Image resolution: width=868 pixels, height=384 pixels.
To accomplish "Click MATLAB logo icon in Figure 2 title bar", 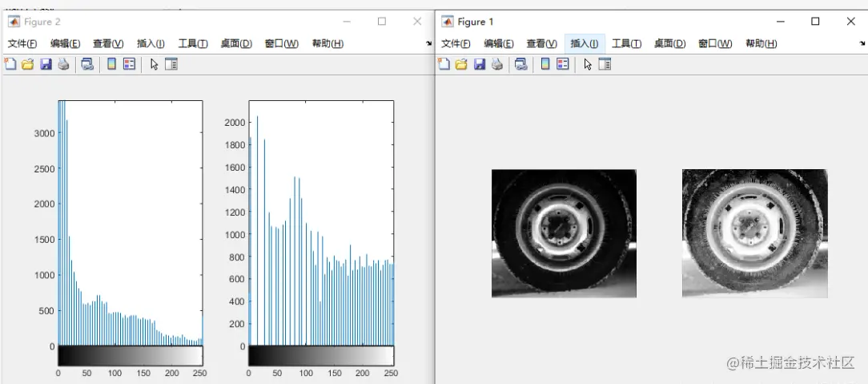I will coord(14,22).
